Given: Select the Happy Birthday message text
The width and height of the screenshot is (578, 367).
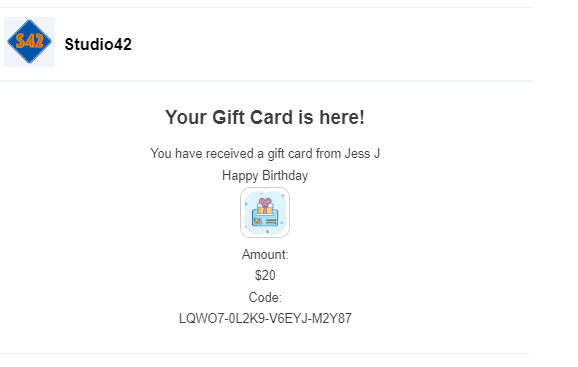Looking at the screenshot, I should click(x=265, y=175).
